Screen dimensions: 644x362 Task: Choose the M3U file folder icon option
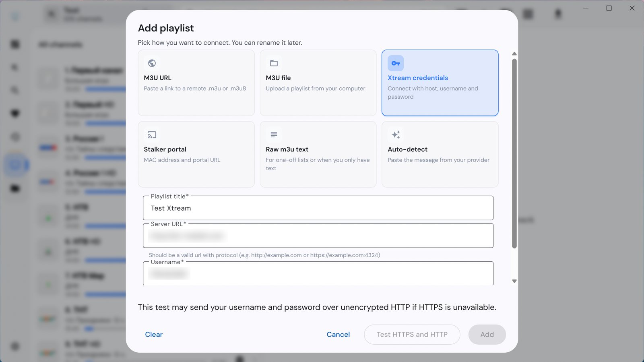(x=318, y=83)
